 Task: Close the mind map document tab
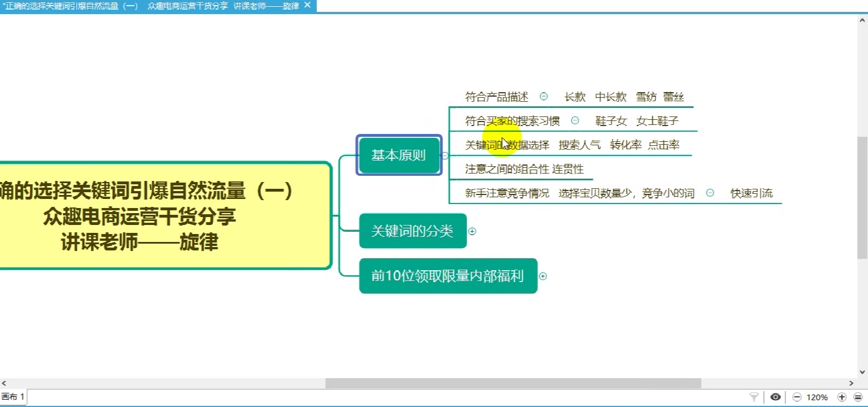click(307, 5)
